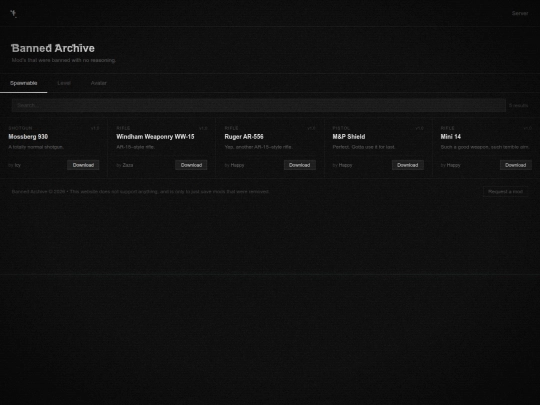Click the 'Perfect. Gotta use it for last.' description

pos(364,147)
